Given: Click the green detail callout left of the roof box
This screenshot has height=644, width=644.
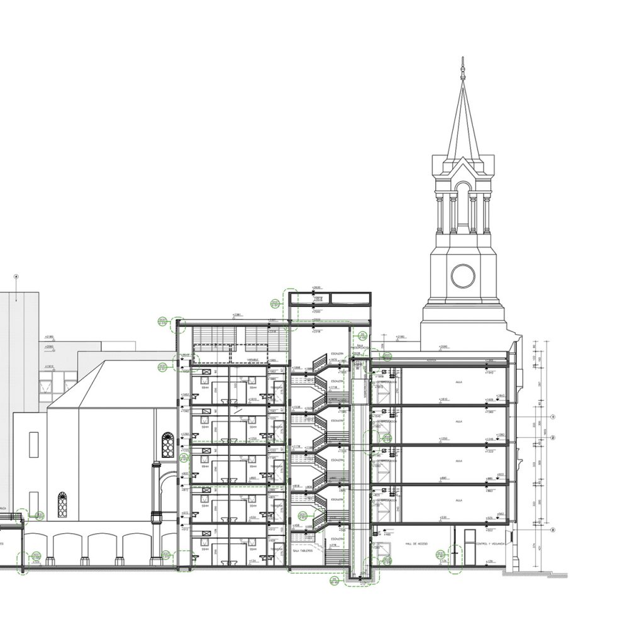Looking at the screenshot, I should pyautogui.click(x=275, y=304).
